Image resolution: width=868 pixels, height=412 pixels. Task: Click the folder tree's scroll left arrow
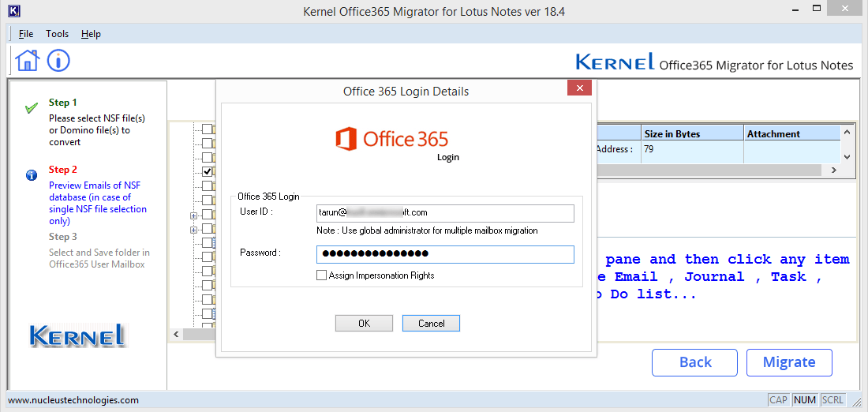[x=176, y=335]
